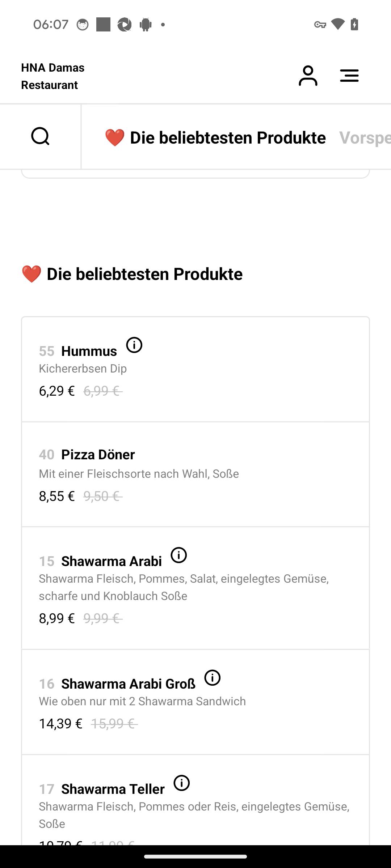Select the Die beliebtesten Produkte category tab
The image size is (391, 868).
tap(215, 137)
